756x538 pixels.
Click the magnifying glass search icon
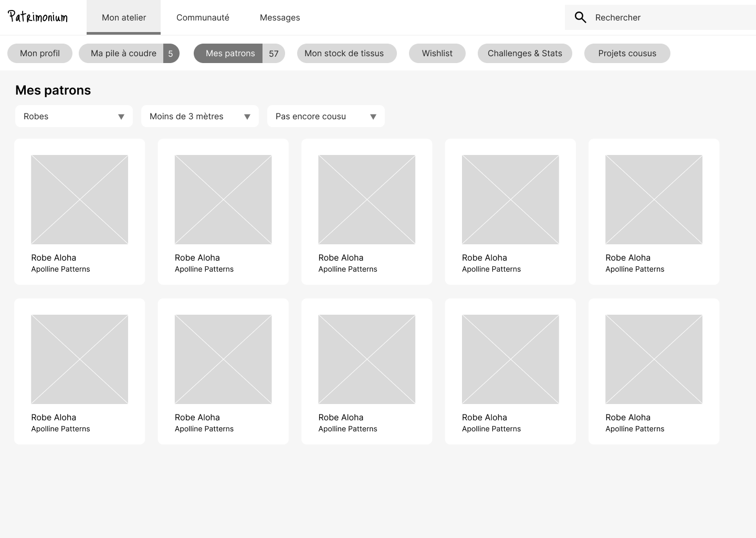(x=580, y=17)
